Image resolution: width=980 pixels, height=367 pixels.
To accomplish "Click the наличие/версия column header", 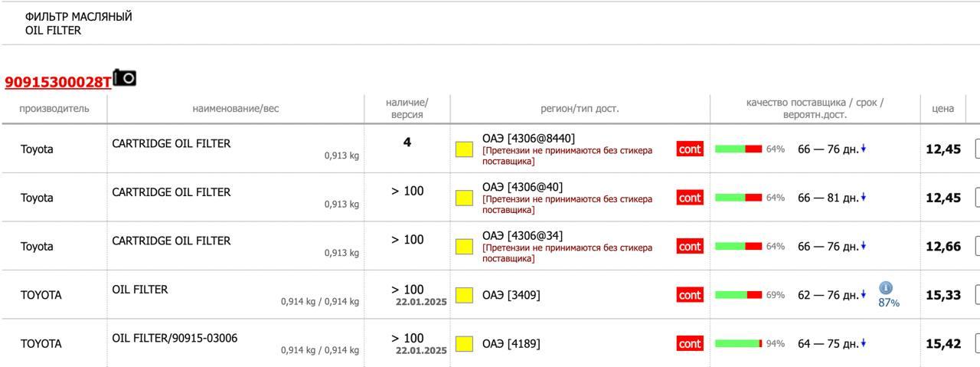I will [407, 108].
